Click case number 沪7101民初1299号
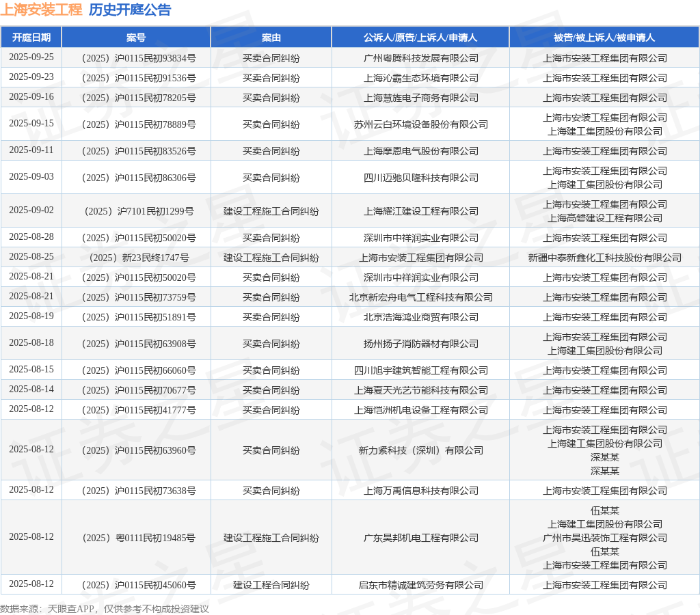Image resolution: width=700 pixels, height=615 pixels. pos(139,211)
